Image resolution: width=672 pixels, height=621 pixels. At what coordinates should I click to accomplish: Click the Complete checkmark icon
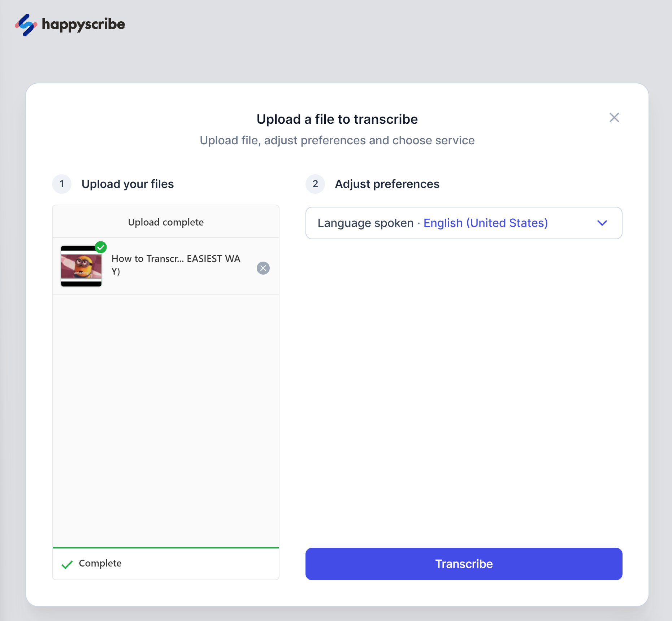pyautogui.click(x=67, y=564)
